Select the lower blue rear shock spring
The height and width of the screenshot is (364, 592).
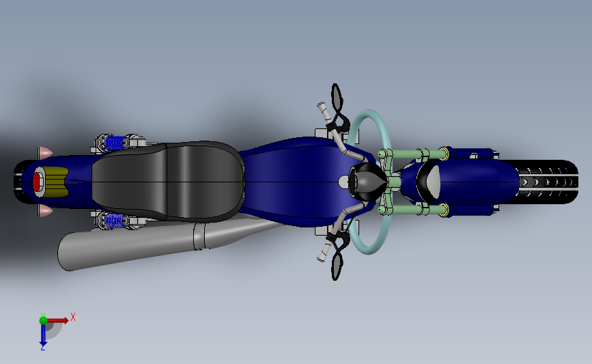pyautogui.click(x=115, y=221)
